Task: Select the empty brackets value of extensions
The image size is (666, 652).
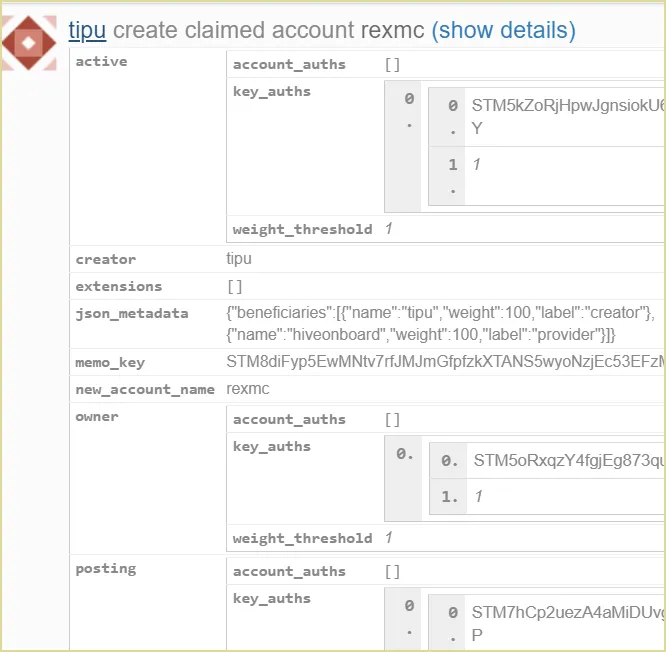Action: 235,287
